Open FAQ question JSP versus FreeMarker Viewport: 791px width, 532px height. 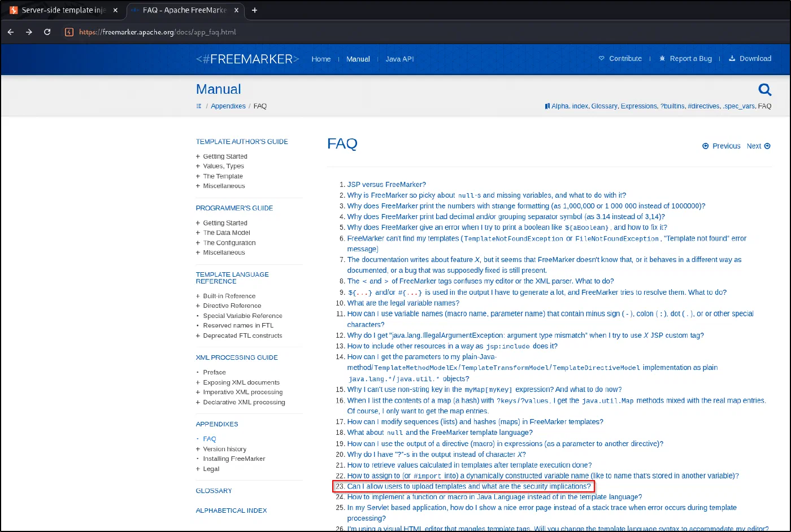386,185
